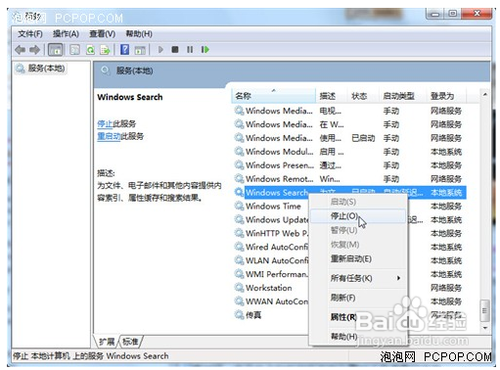This screenshot has width=500, height=370.
Task: Open the 帮助(H) menu in menu bar
Action: pyautogui.click(x=139, y=34)
